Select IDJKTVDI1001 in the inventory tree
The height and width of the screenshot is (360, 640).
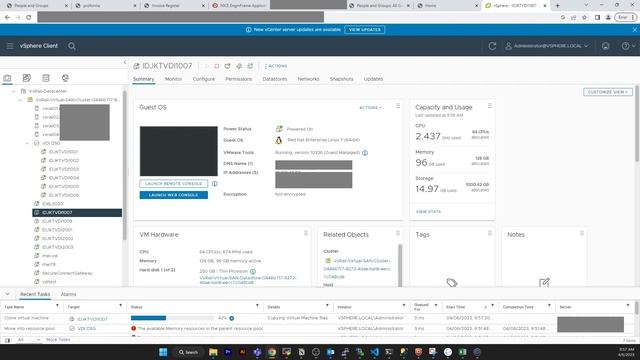63,152
